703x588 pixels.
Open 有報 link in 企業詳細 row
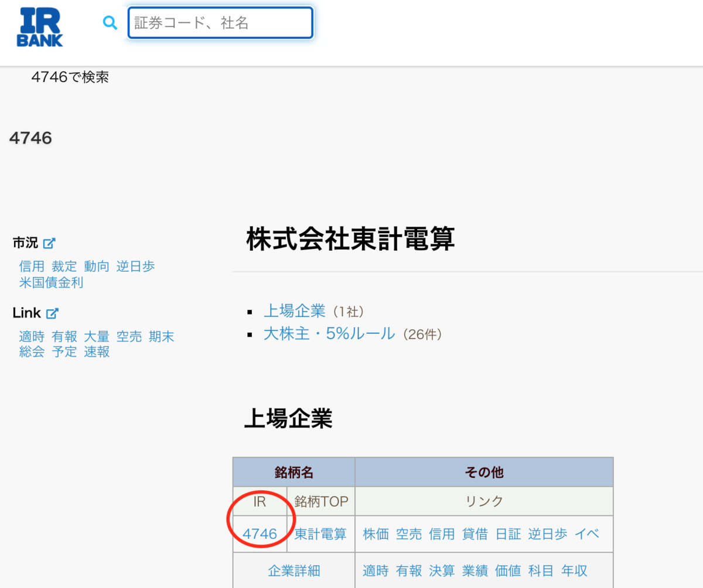pos(408,571)
